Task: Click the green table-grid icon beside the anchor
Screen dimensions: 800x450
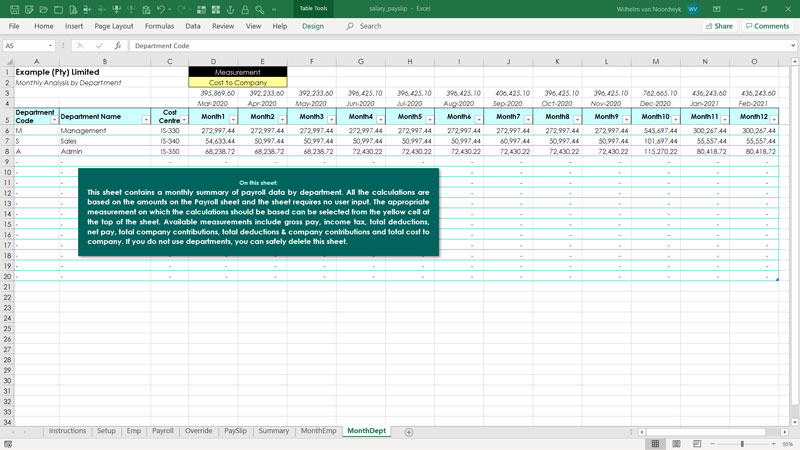Action: coord(216,10)
